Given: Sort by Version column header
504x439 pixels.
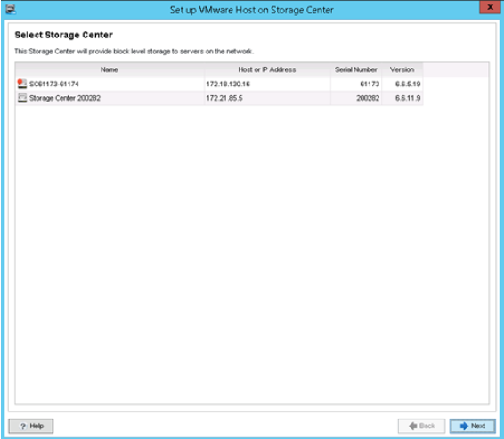Looking at the screenshot, I should click(402, 69).
